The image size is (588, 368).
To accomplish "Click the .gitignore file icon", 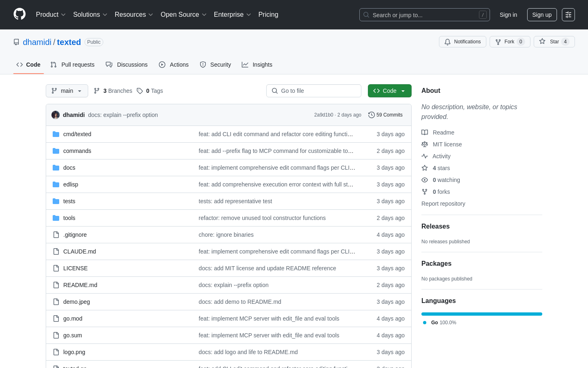I will (x=56, y=235).
